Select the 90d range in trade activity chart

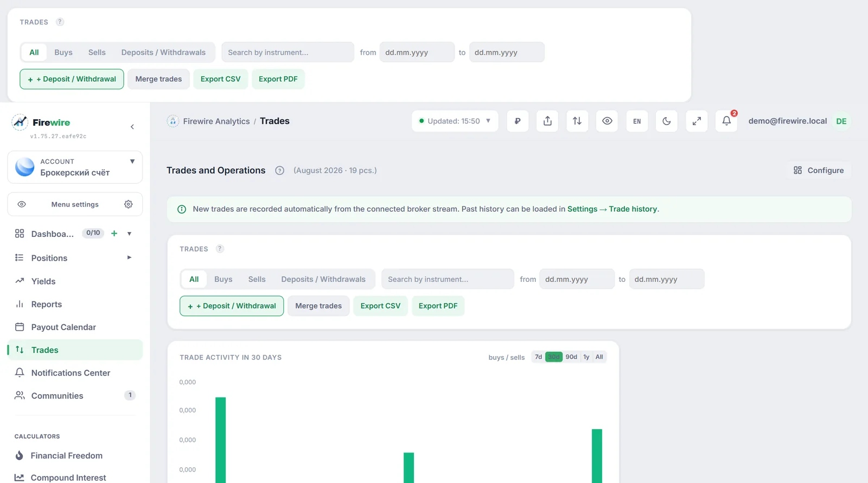pyautogui.click(x=571, y=357)
